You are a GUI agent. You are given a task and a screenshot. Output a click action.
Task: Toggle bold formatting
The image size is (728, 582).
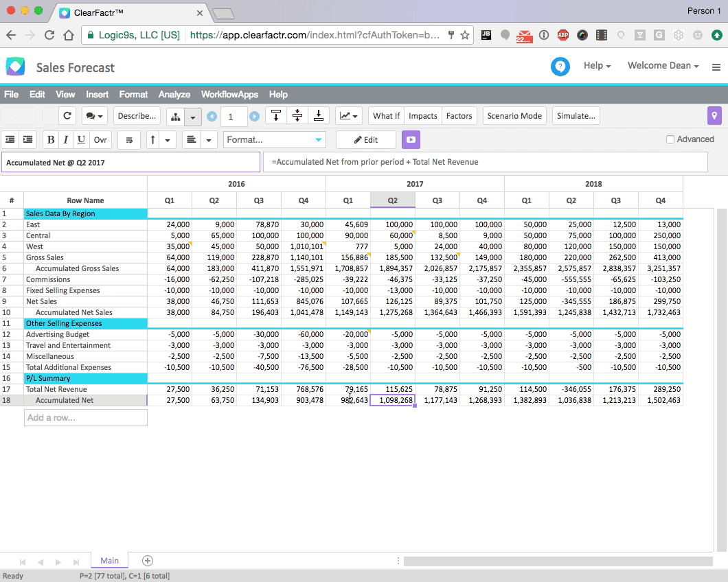[51, 139]
